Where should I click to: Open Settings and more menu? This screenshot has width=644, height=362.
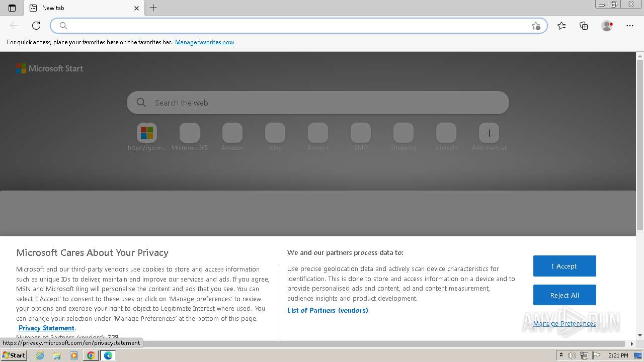630,26
